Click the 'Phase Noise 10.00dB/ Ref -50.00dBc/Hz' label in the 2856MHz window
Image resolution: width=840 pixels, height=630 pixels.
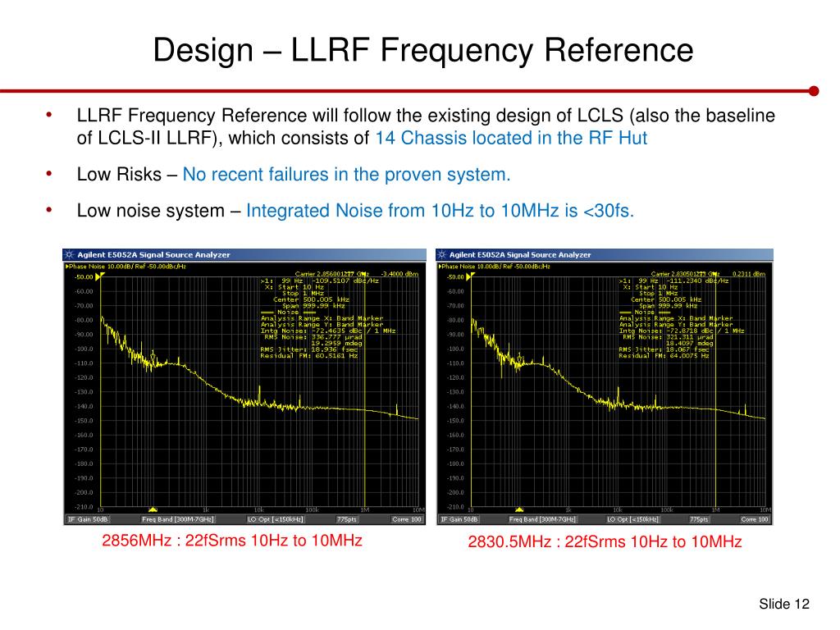126,267
